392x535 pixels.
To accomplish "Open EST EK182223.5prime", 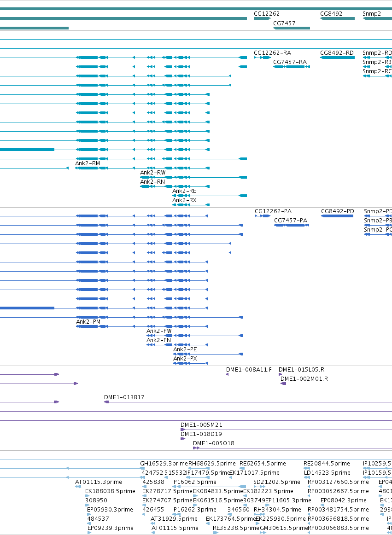I will coord(268,491).
